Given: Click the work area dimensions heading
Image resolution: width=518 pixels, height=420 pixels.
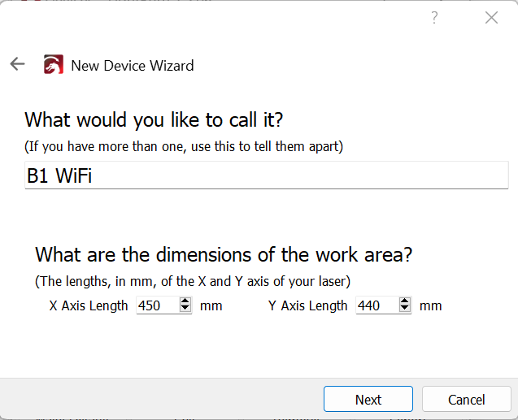Looking at the screenshot, I should tap(224, 254).
